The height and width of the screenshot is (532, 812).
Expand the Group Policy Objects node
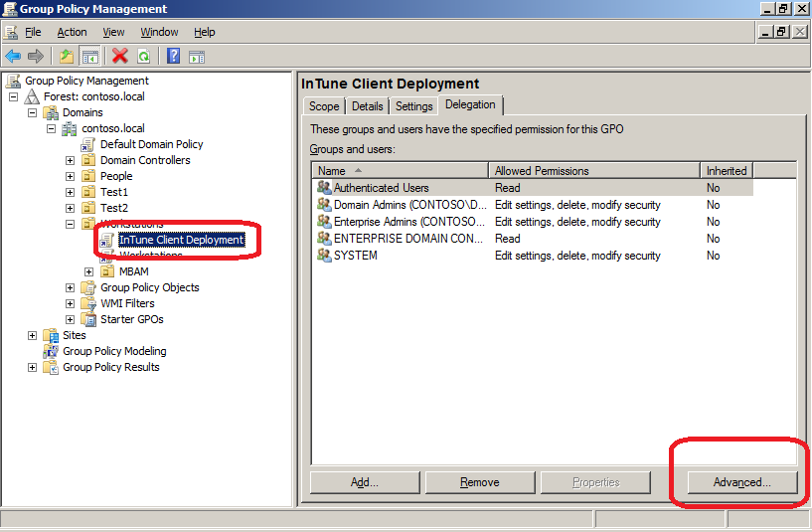[x=70, y=288]
